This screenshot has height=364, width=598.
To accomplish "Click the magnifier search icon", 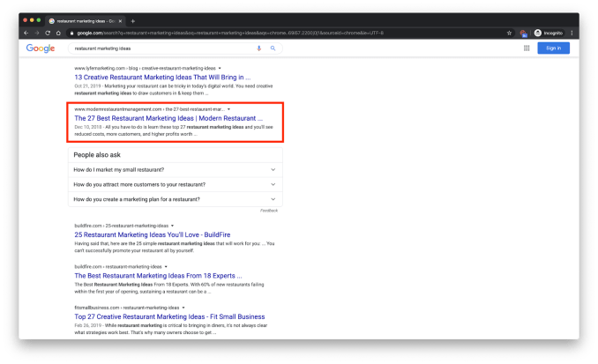I will point(273,48).
